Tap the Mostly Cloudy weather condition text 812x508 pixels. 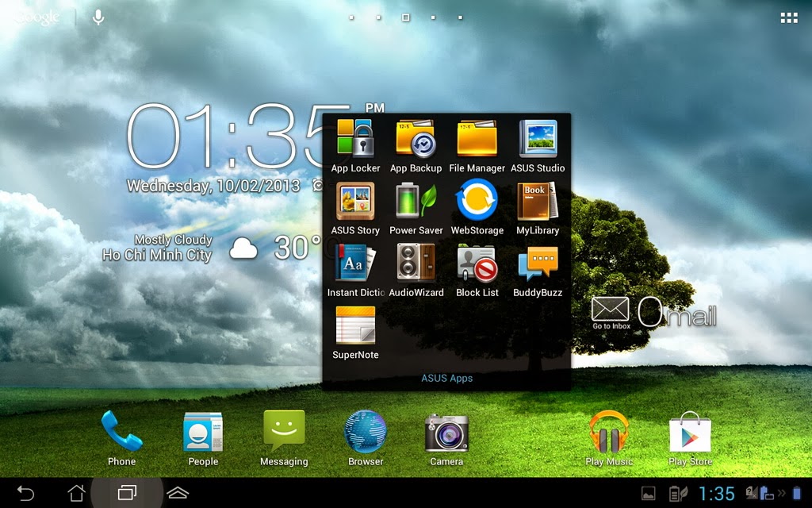pos(174,240)
